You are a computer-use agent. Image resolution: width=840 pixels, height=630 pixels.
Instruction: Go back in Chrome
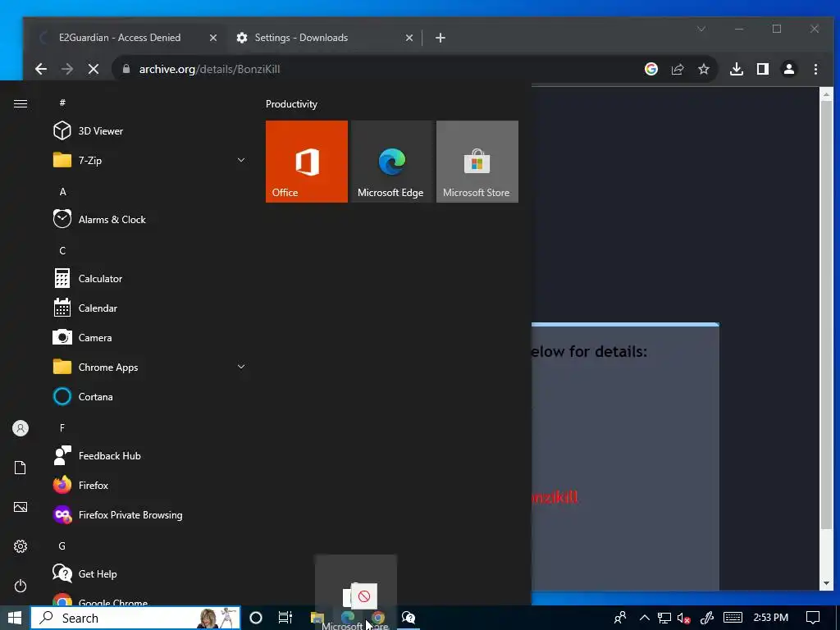41,69
